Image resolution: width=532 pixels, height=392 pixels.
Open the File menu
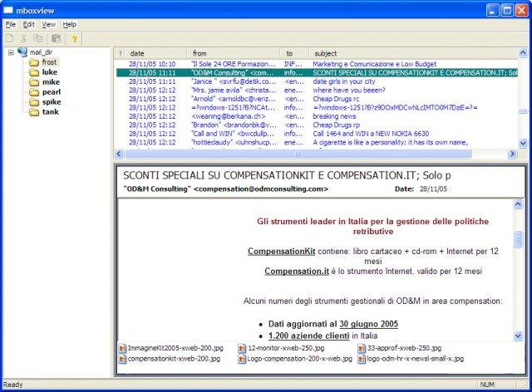point(10,25)
